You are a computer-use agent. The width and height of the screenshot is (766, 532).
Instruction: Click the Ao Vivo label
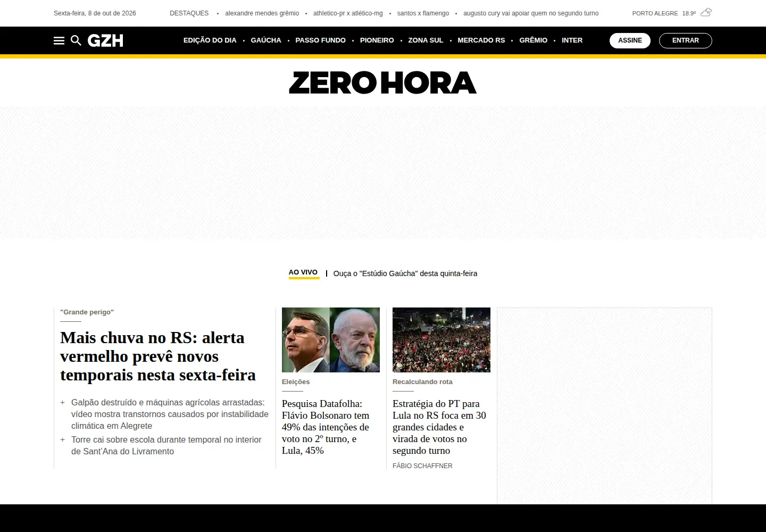tap(303, 272)
